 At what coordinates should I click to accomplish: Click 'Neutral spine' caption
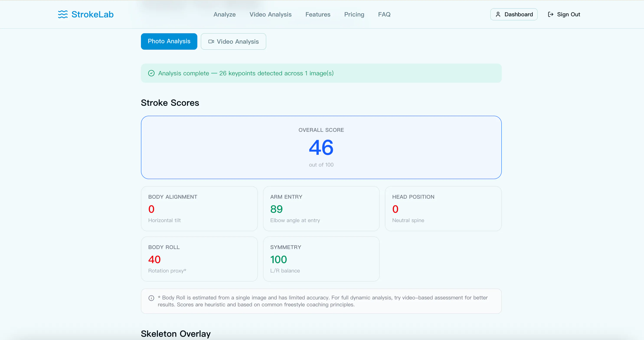pyautogui.click(x=408, y=220)
